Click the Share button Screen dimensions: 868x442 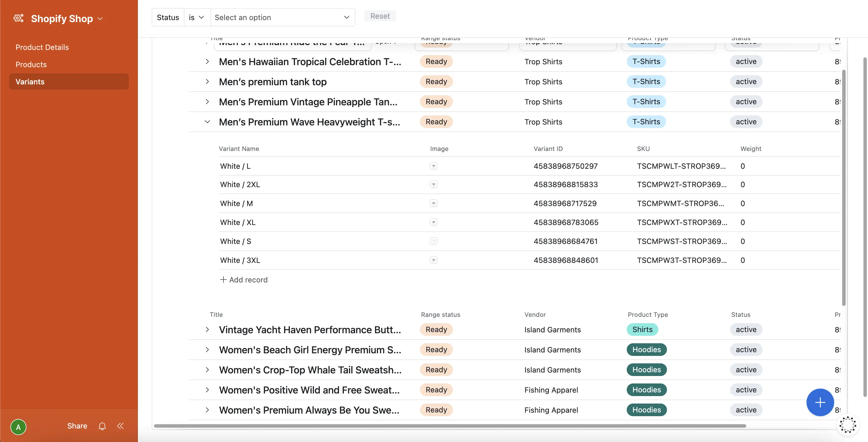[77, 426]
